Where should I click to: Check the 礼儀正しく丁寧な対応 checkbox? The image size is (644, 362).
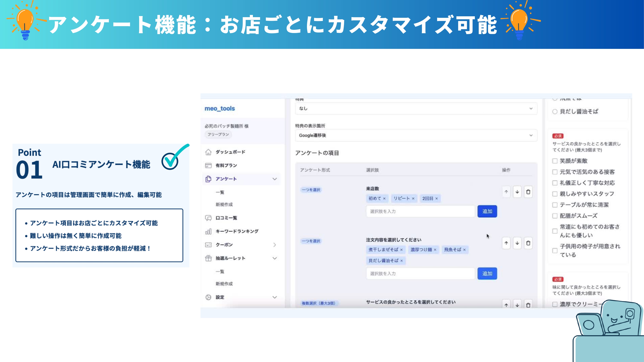pos(555,183)
